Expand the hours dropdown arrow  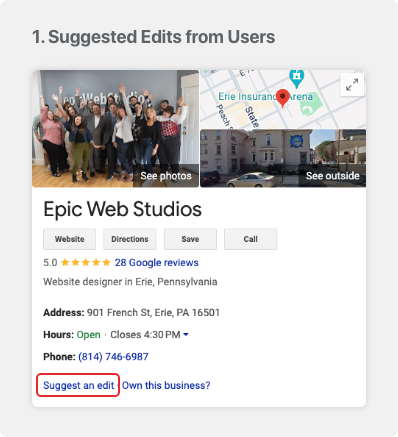click(186, 334)
